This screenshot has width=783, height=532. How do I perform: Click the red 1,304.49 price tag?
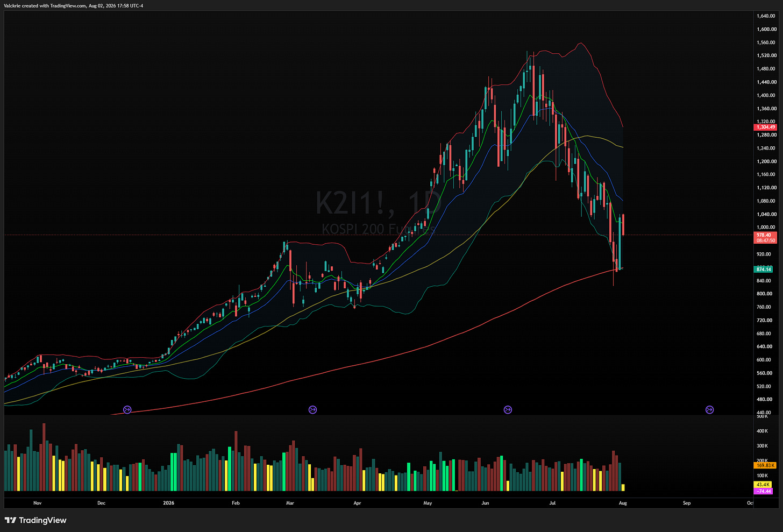pos(765,127)
